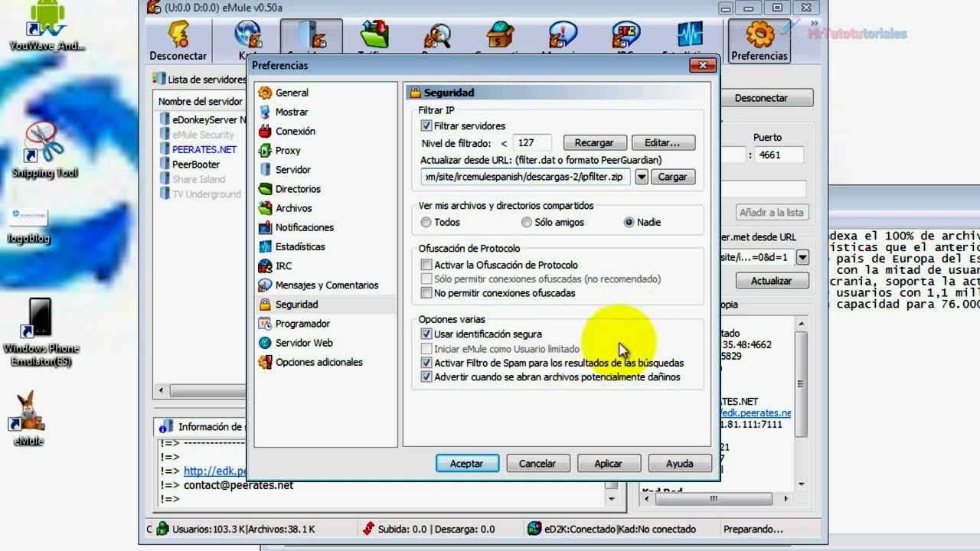Open the ipfilter URL dropdown arrow

(x=642, y=177)
